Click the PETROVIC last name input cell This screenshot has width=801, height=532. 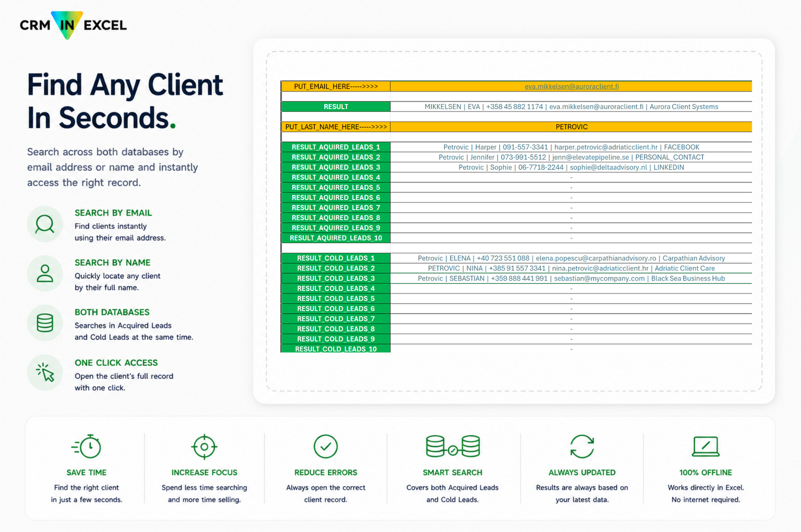click(x=572, y=127)
